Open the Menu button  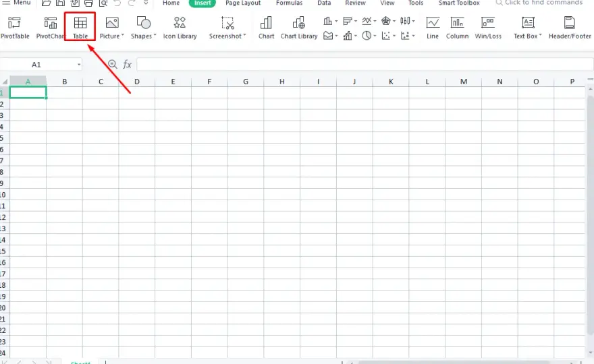point(17,3)
